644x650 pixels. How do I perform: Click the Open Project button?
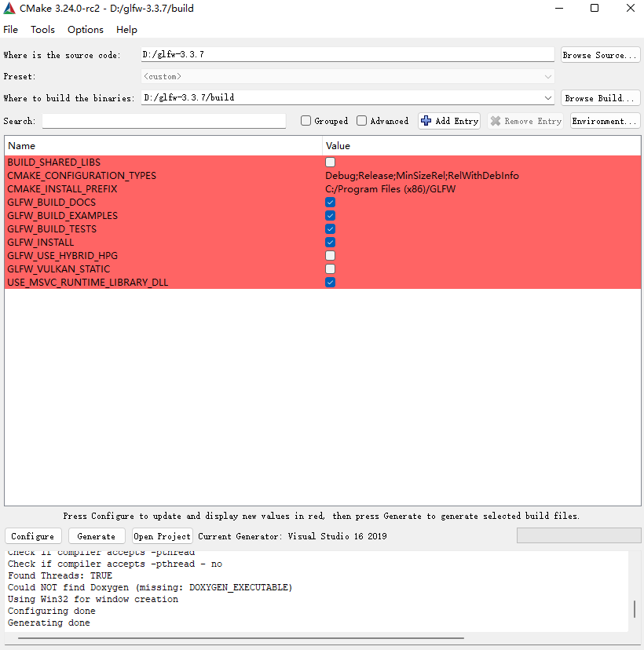point(162,536)
